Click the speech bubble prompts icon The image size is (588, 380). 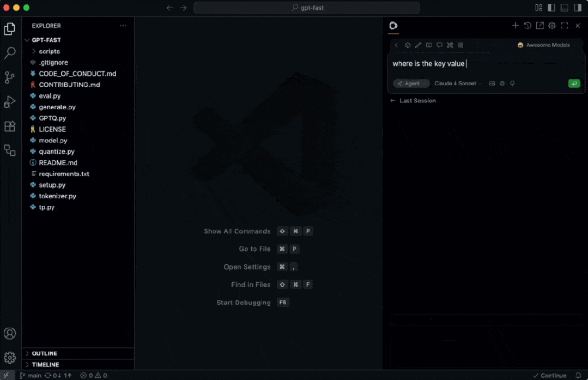click(439, 45)
